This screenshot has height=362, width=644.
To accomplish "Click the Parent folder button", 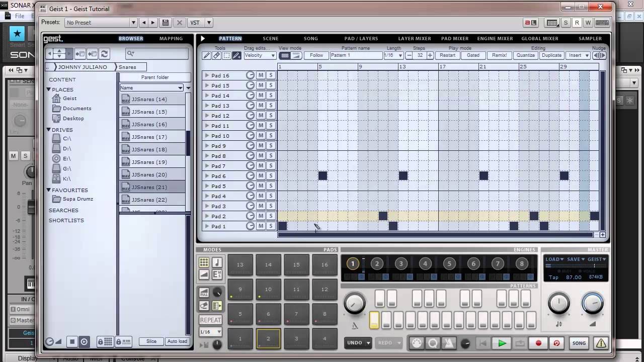I will [x=155, y=77].
